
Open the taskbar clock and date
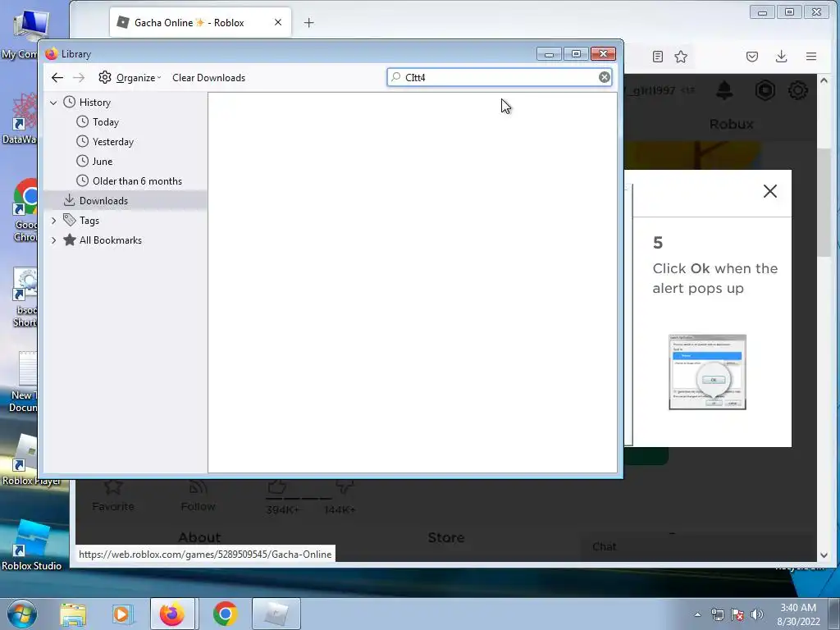798,614
